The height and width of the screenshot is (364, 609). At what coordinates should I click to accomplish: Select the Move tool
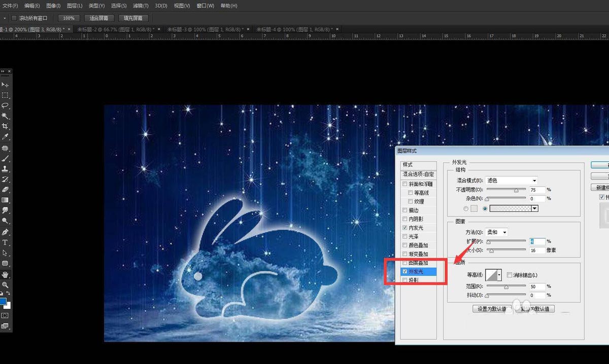[5, 85]
